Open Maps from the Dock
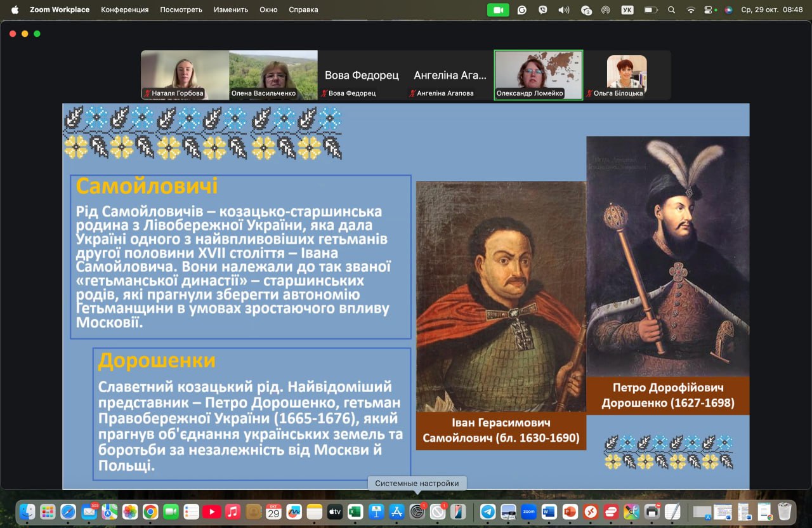 pyautogui.click(x=109, y=511)
